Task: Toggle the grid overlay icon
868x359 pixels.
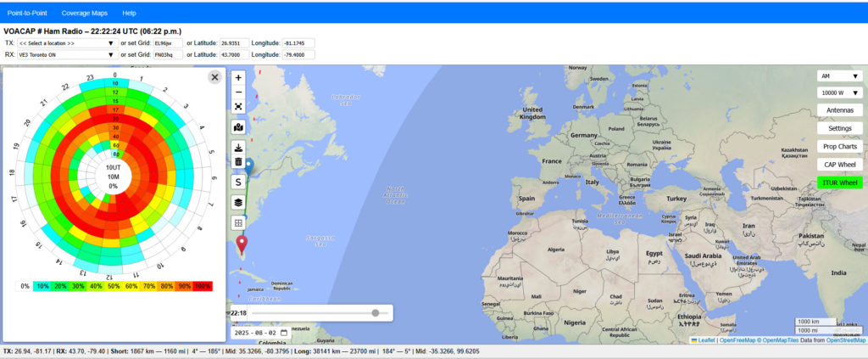Action: (x=239, y=223)
